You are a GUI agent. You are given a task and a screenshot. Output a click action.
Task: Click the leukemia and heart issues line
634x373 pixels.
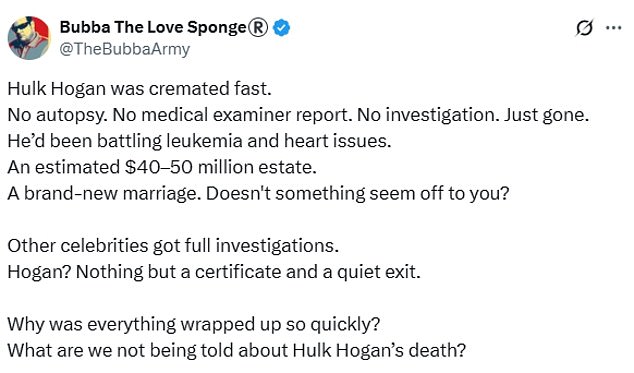click(199, 141)
